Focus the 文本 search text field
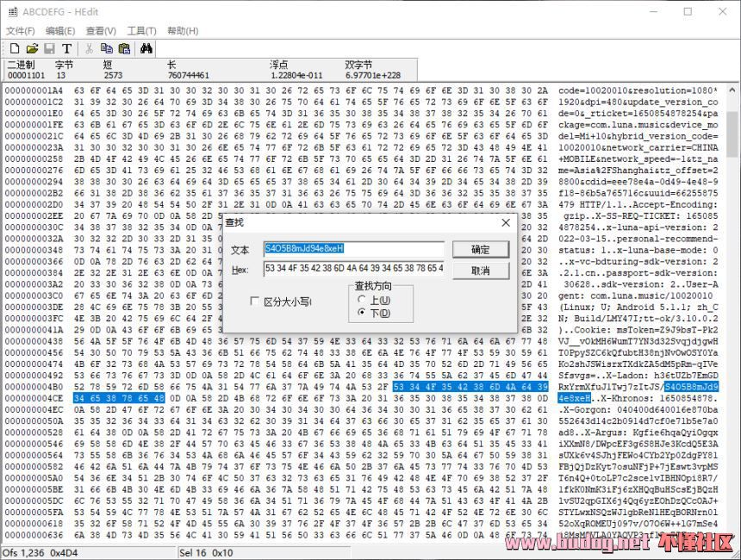This screenshot has height=560, width=741. click(353, 249)
